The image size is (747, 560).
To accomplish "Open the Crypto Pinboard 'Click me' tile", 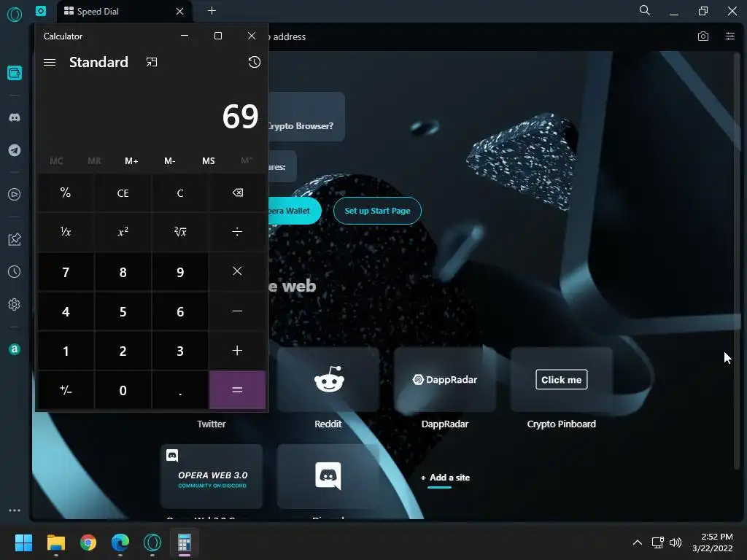I will pyautogui.click(x=562, y=379).
